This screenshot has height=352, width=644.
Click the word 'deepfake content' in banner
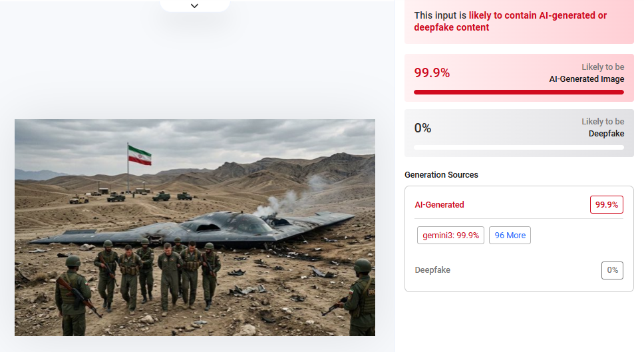(x=452, y=27)
